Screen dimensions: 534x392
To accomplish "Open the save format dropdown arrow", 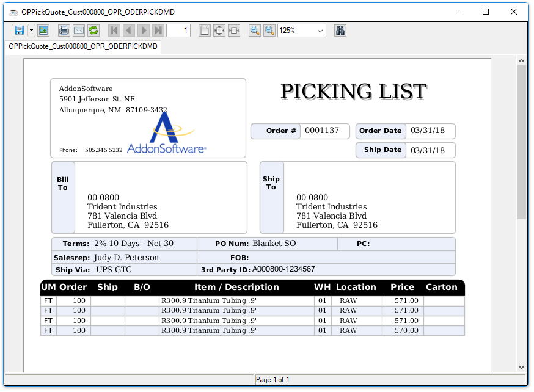I will (x=31, y=31).
